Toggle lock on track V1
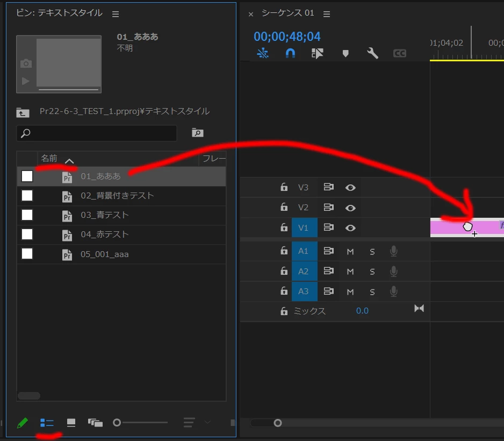504x441 pixels. 284,227
